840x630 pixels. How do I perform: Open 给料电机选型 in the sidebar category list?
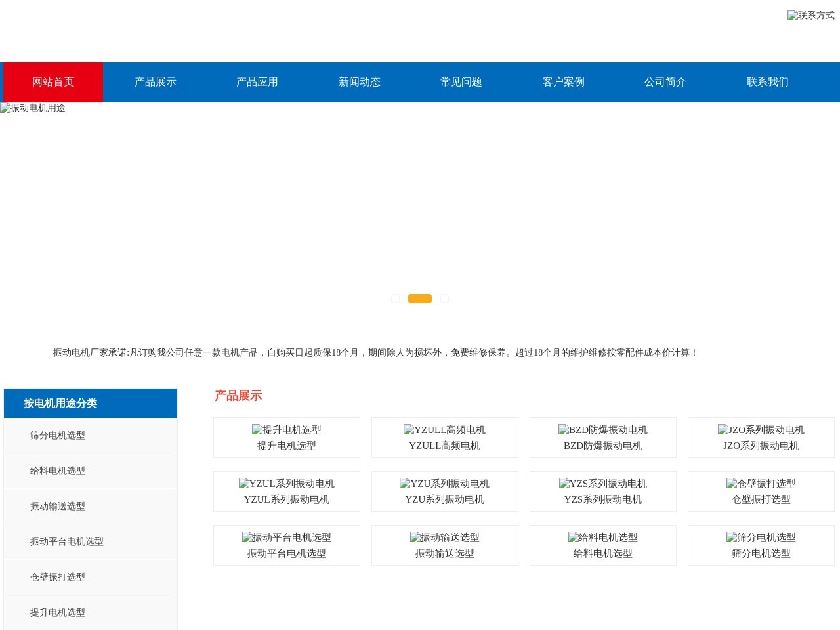click(58, 471)
